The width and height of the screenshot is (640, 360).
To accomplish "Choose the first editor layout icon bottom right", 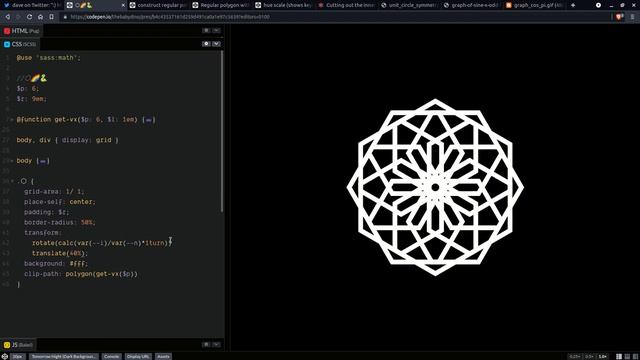I will click(x=619, y=356).
